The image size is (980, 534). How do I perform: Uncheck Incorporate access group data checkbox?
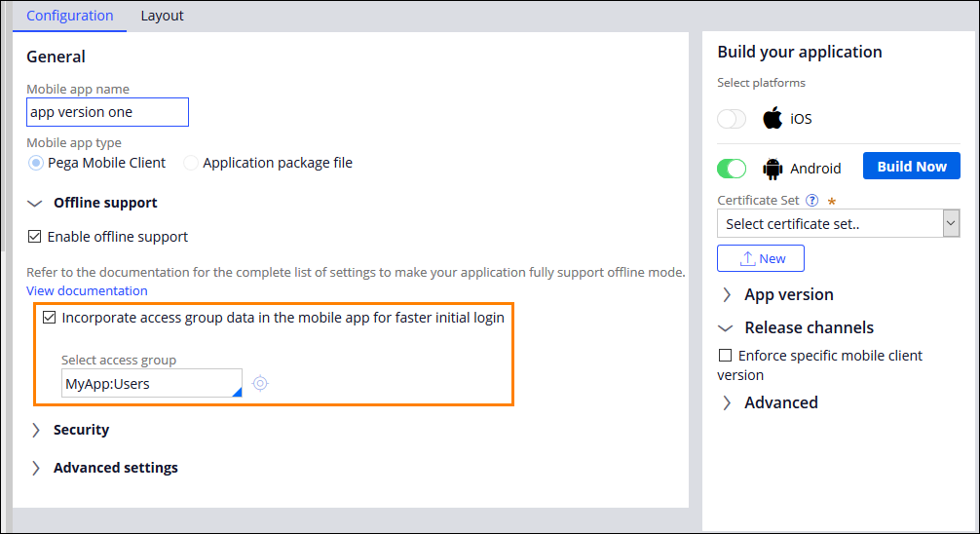49,318
